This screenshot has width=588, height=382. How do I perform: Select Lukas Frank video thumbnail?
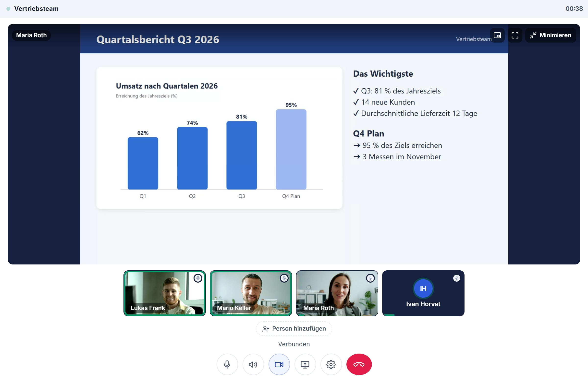click(x=165, y=293)
